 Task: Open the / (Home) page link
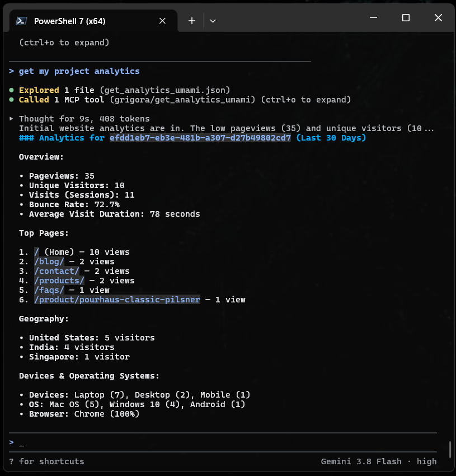[36, 252]
